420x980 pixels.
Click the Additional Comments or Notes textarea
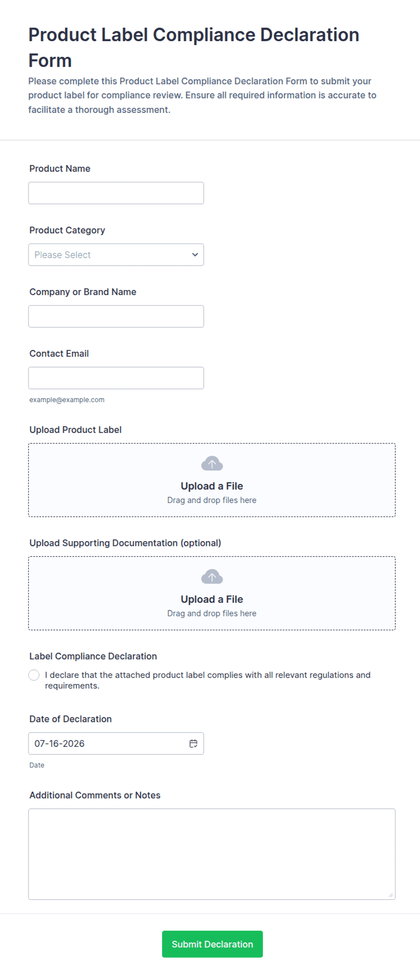click(x=212, y=854)
